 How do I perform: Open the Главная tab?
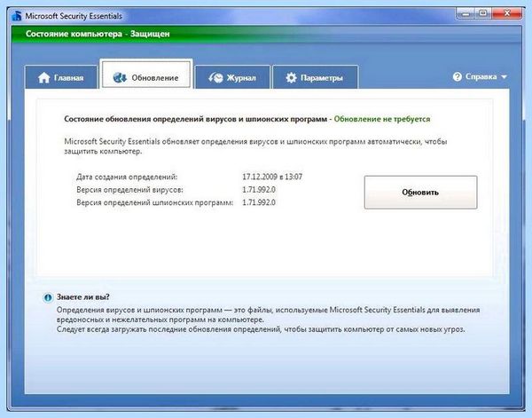[61, 77]
